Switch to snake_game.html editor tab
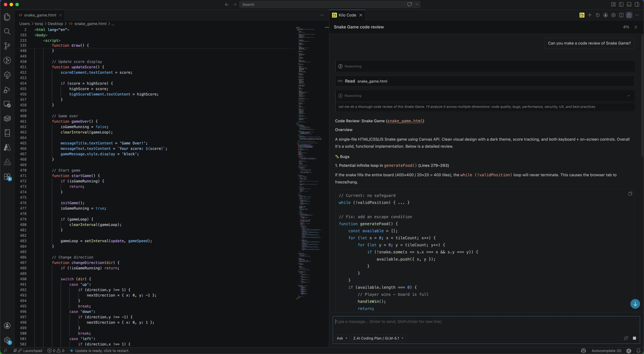644x354 pixels. tap(40, 15)
